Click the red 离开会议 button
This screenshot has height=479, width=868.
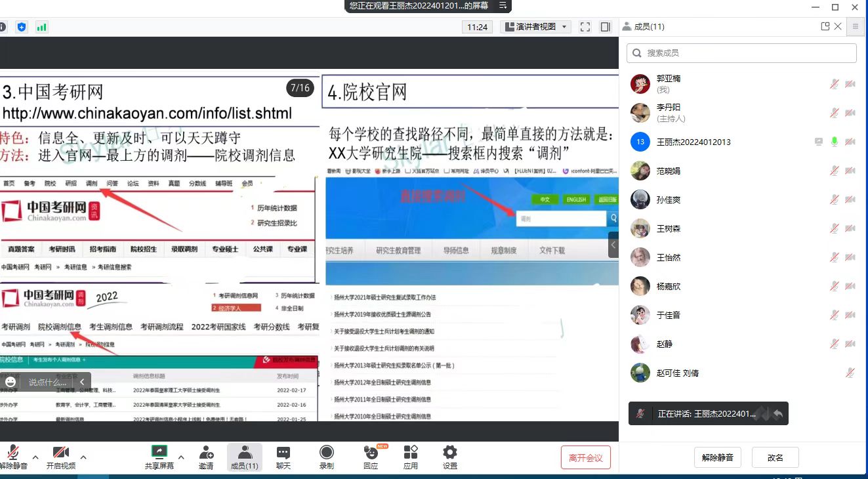click(x=585, y=457)
